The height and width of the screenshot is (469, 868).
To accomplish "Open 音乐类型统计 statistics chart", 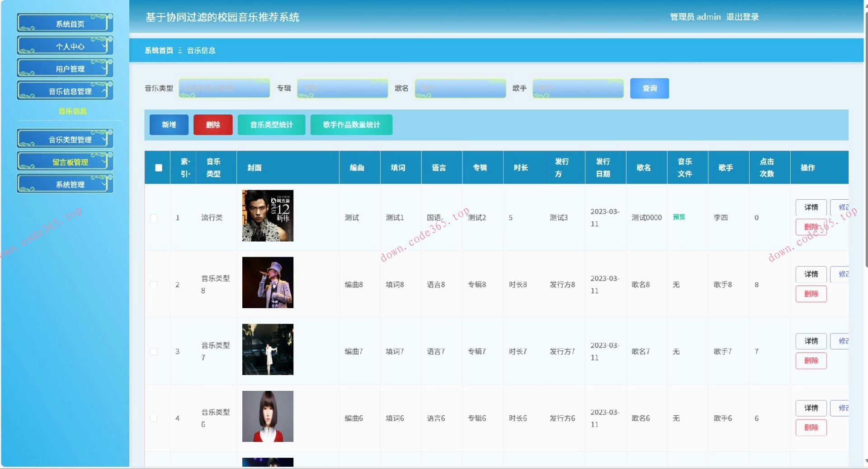I will pos(271,125).
